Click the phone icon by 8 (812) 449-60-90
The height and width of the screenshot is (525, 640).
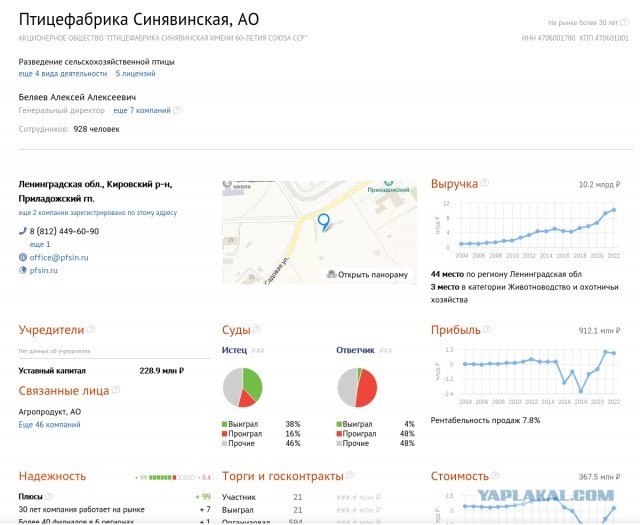click(22, 231)
